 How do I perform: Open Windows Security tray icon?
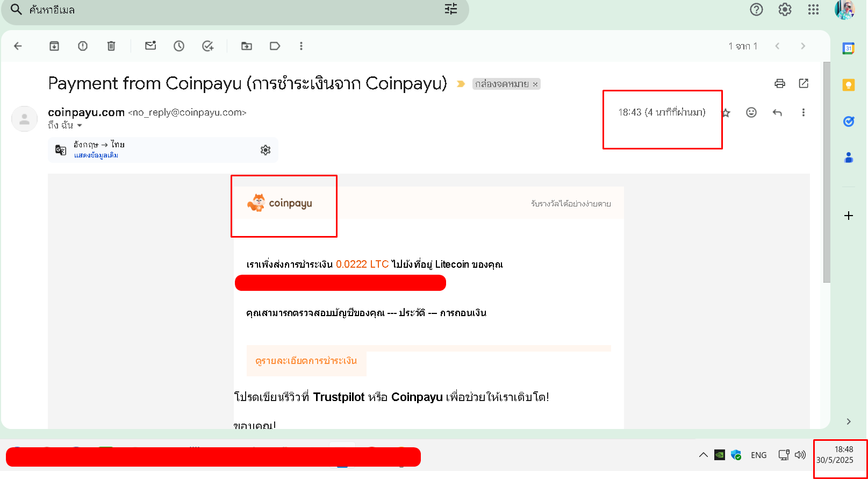click(x=736, y=455)
